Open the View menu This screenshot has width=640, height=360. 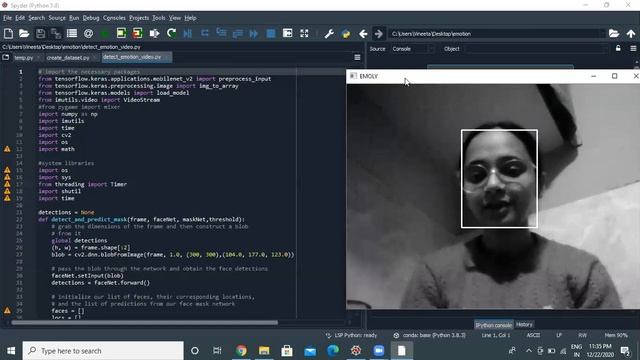pyautogui.click(x=175, y=18)
